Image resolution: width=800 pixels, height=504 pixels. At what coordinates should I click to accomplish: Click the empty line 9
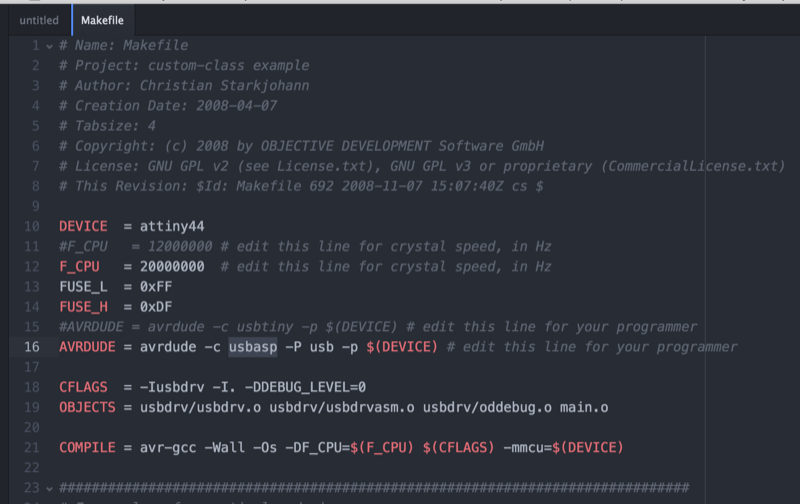tap(378, 206)
